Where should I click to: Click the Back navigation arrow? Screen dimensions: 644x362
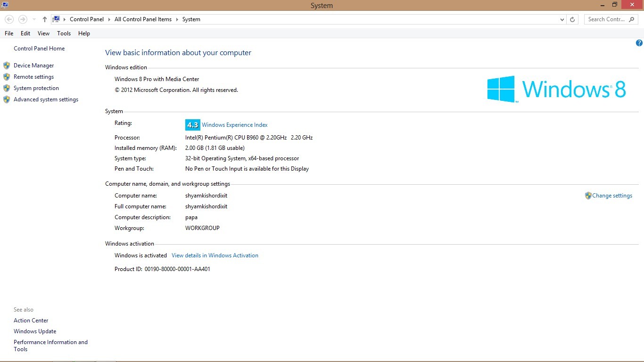[9, 19]
